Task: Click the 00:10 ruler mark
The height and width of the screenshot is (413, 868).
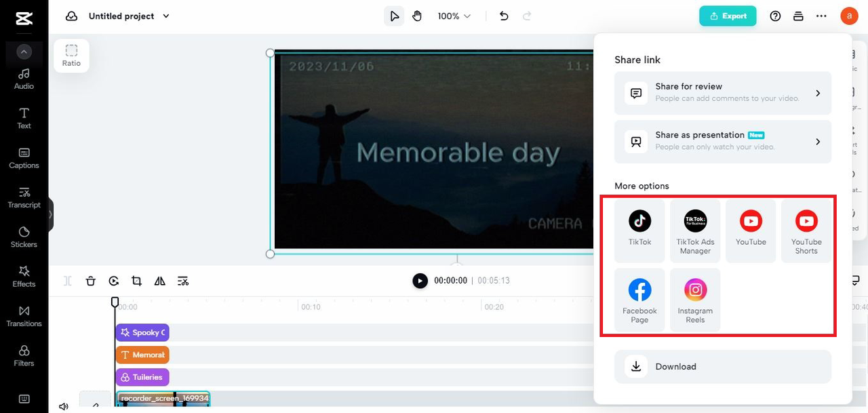Action: pos(311,307)
